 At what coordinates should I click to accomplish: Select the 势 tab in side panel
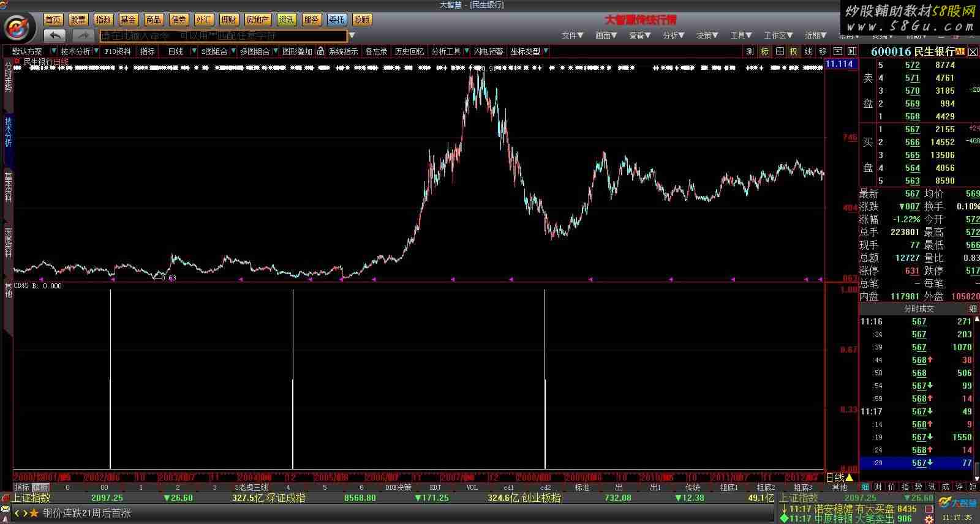point(918,487)
